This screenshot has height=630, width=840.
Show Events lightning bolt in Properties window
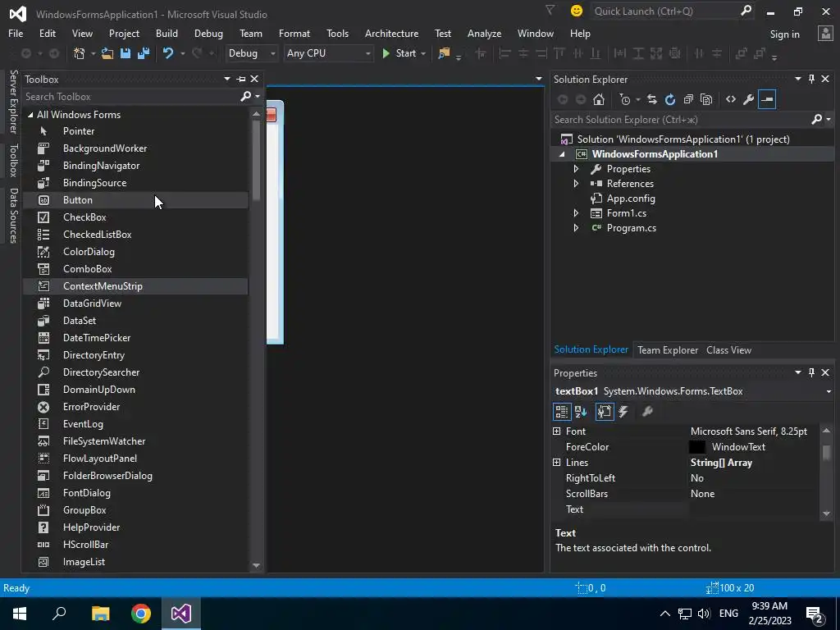point(623,412)
